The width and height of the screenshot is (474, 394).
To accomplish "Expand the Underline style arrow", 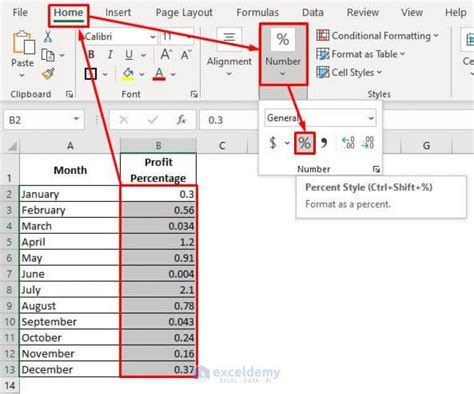I will pyautogui.click(x=143, y=55).
